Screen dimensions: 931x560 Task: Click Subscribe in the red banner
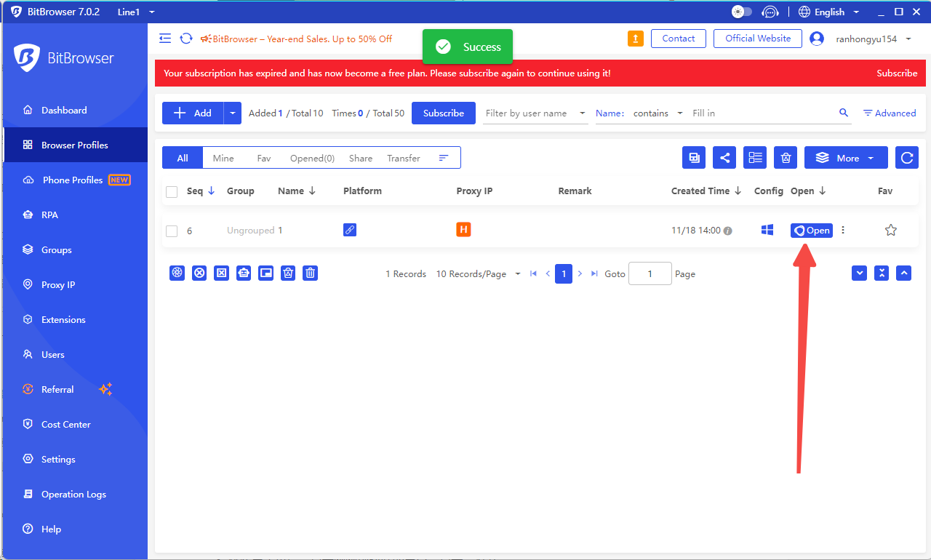(x=897, y=73)
